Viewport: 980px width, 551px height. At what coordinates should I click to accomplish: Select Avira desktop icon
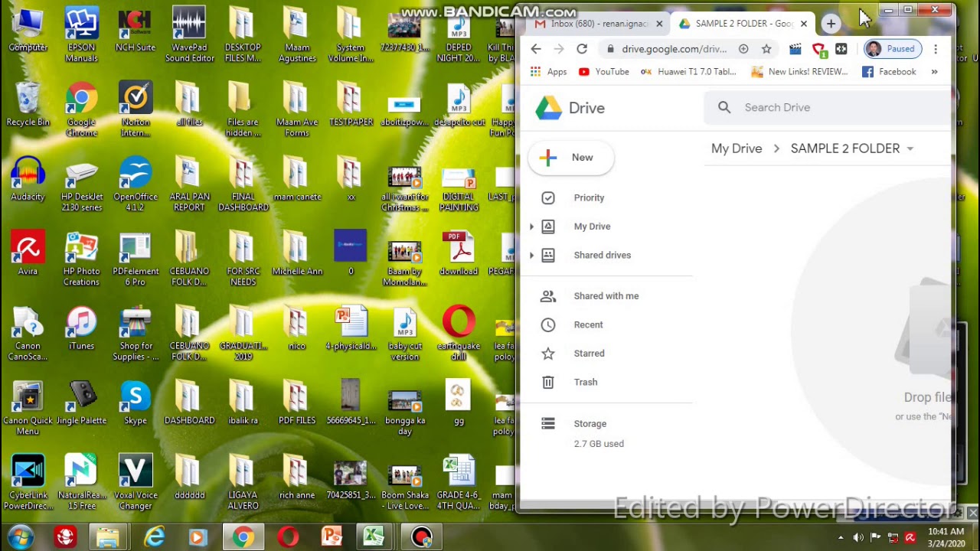pyautogui.click(x=28, y=253)
